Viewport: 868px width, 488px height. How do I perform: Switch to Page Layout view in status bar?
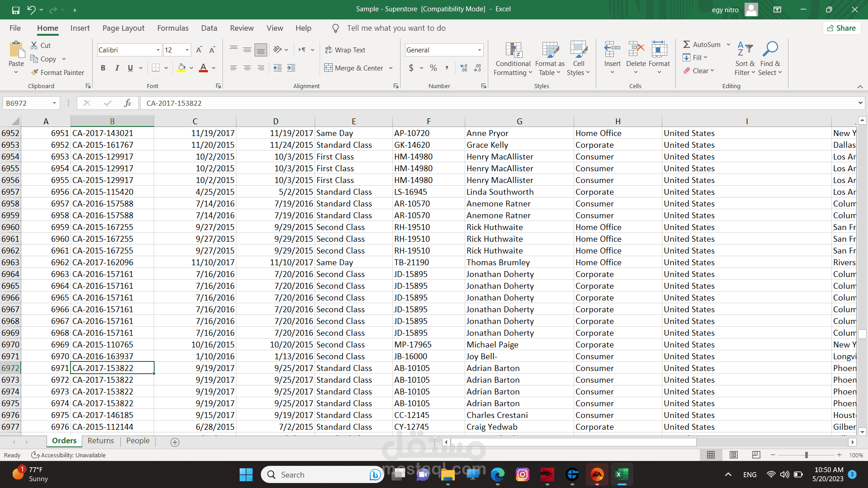coord(734,455)
